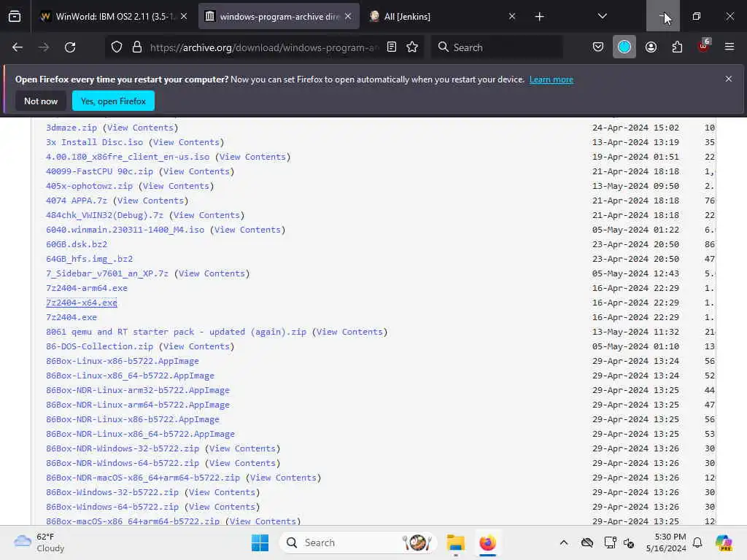
Task: Switch to WinWorld IBM OS2 tab
Action: (x=112, y=17)
